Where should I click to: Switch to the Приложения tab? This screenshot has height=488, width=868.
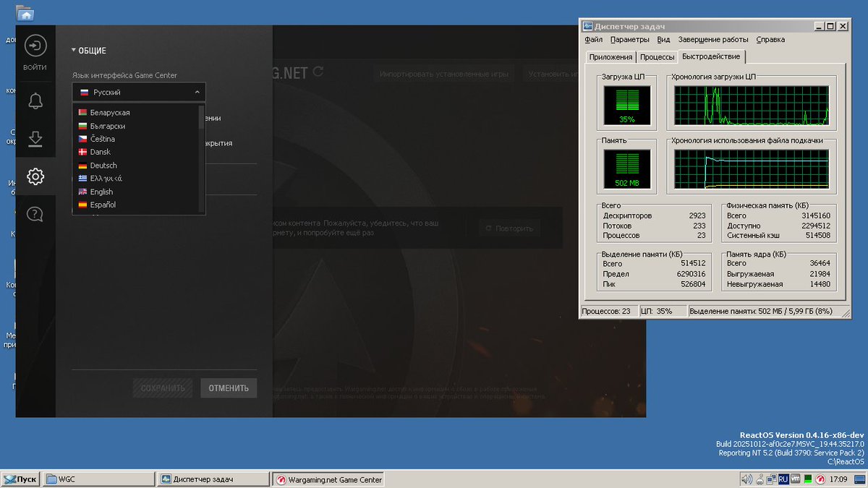[x=610, y=57]
